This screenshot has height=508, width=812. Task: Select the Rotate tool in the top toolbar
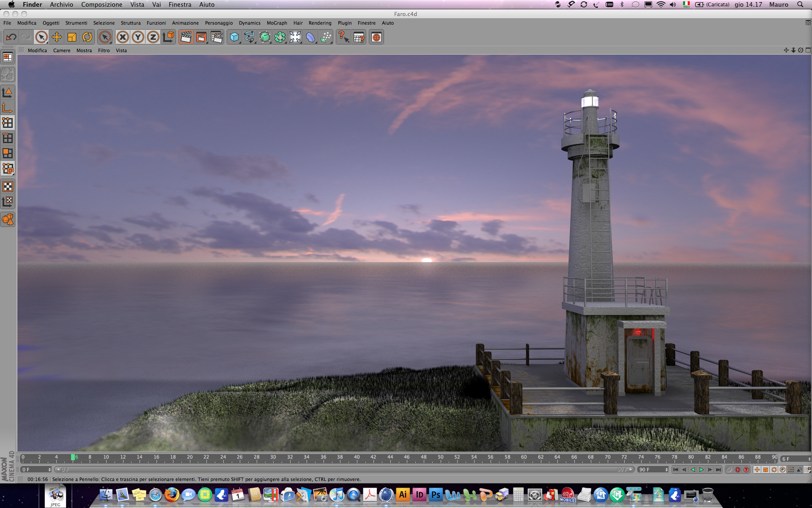pyautogui.click(x=87, y=37)
